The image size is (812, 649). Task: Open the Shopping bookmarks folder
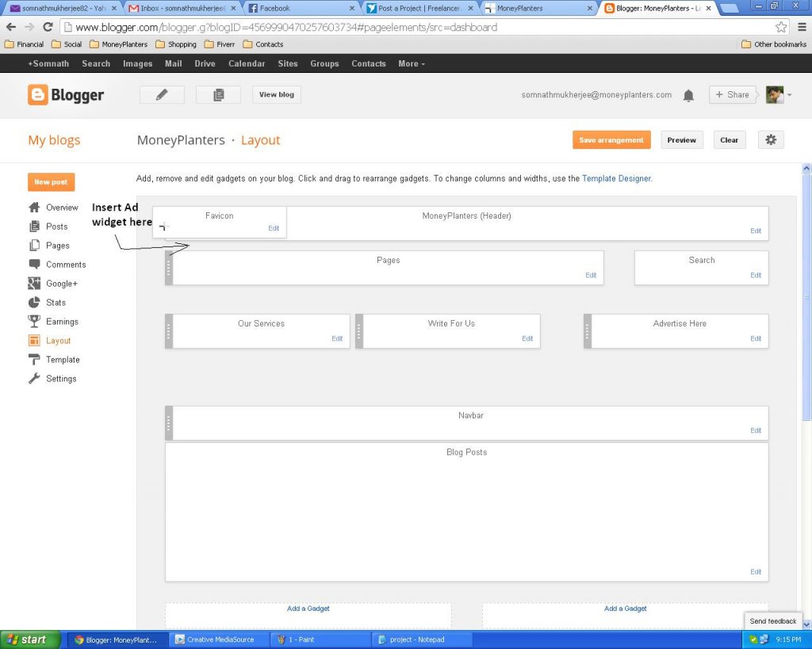coord(176,44)
